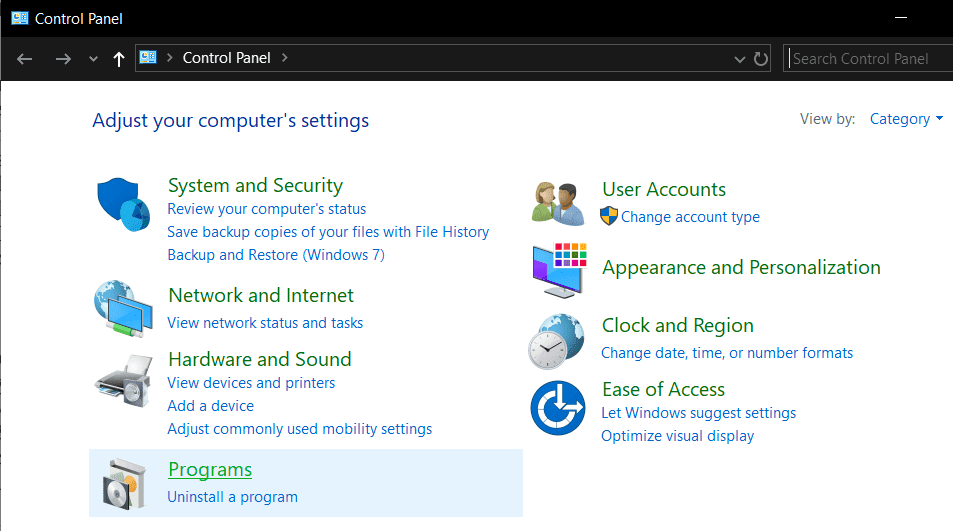Click Let Windows suggest settings
The height and width of the screenshot is (531, 953).
click(x=698, y=413)
